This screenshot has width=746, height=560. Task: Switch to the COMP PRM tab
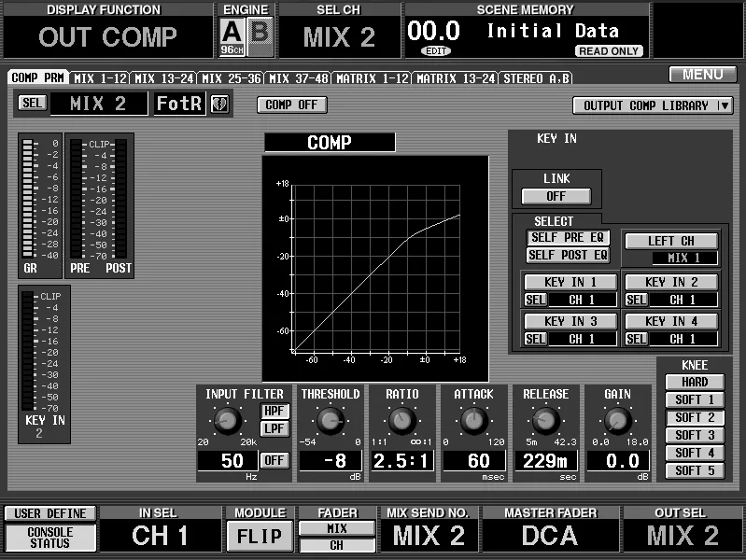coord(38,77)
